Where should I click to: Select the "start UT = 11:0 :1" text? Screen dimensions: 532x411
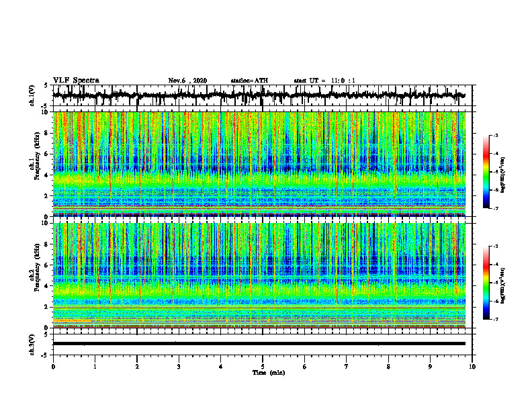pos(324,81)
